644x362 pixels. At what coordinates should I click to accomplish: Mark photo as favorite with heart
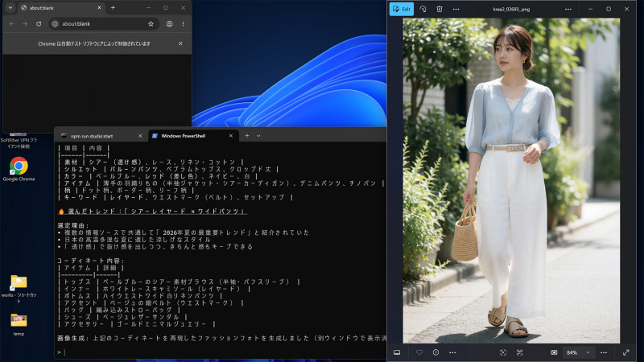pyautogui.click(x=419, y=352)
